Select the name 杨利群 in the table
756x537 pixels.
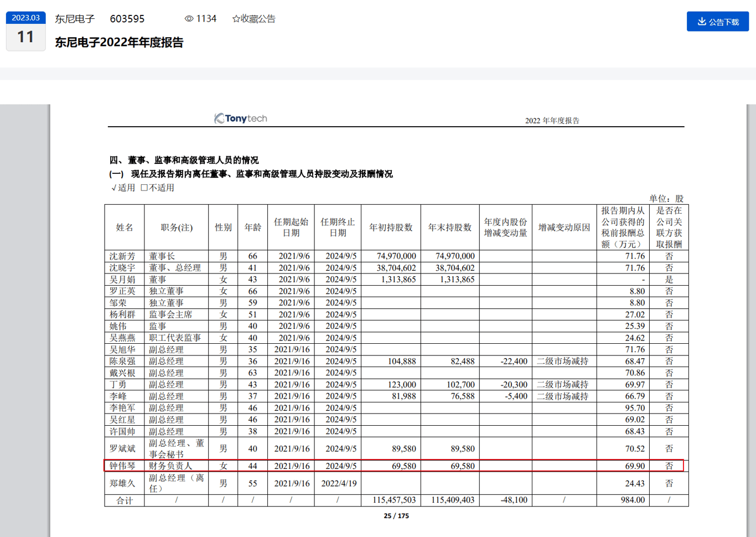coord(122,314)
